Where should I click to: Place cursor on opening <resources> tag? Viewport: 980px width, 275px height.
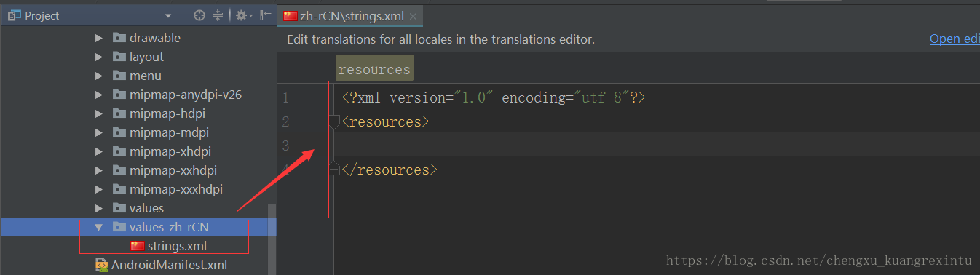386,121
